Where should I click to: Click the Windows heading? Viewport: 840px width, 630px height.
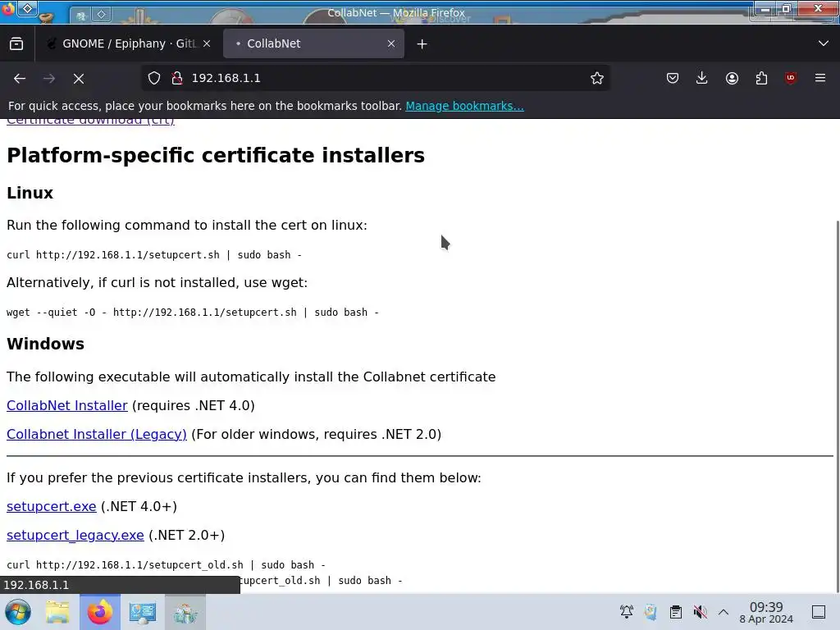click(x=46, y=344)
